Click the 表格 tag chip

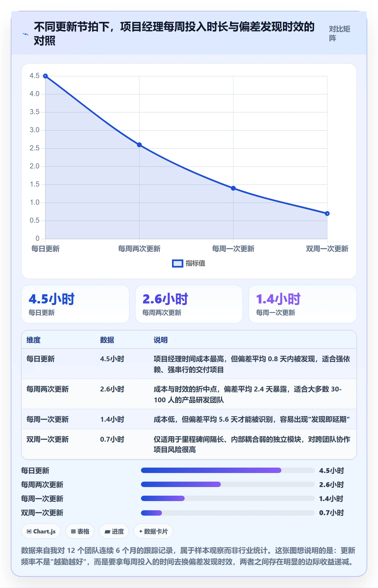pos(80,531)
